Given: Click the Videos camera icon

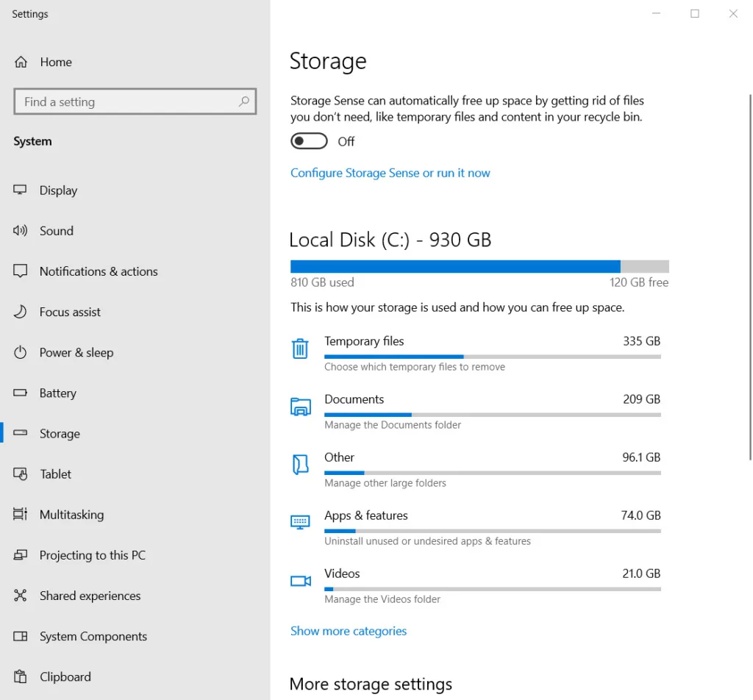Looking at the screenshot, I should tap(301, 581).
